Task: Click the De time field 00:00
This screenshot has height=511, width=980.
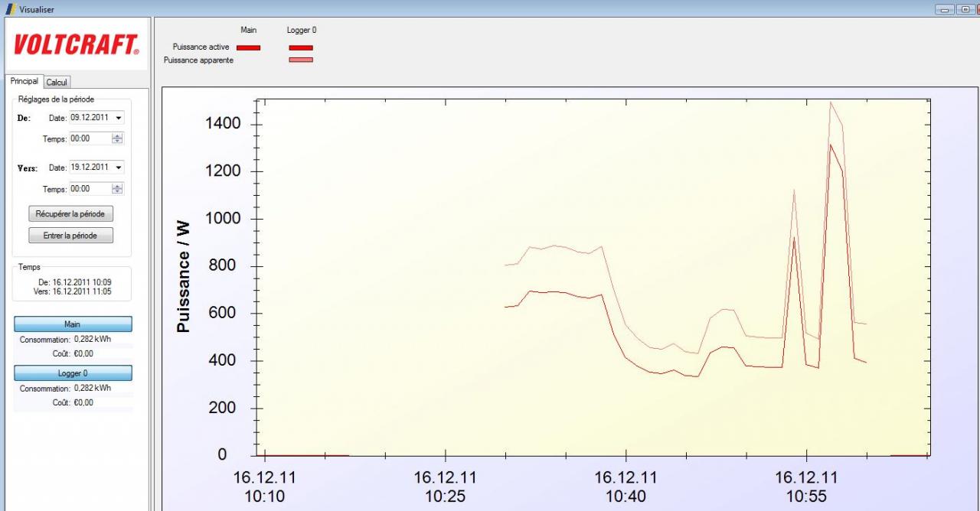Action: coord(90,138)
